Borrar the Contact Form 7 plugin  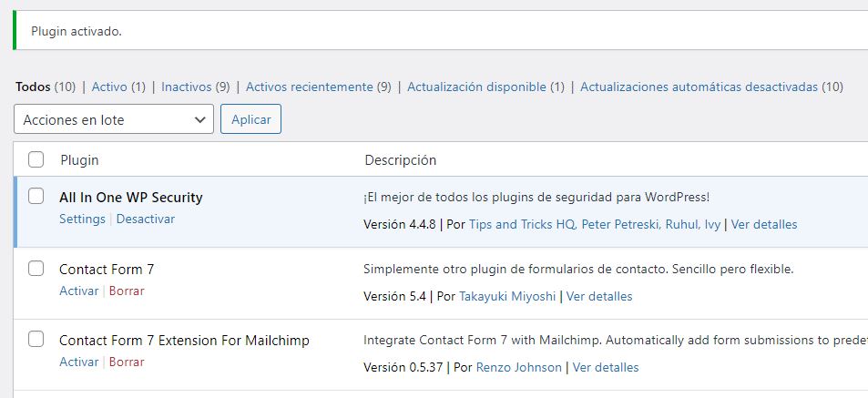(x=127, y=291)
